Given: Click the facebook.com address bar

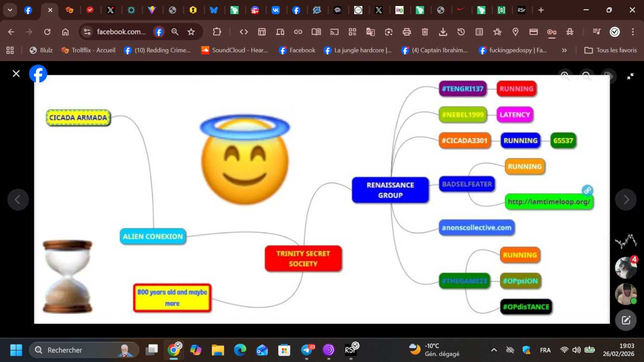Looking at the screenshot, I should coord(121,32).
